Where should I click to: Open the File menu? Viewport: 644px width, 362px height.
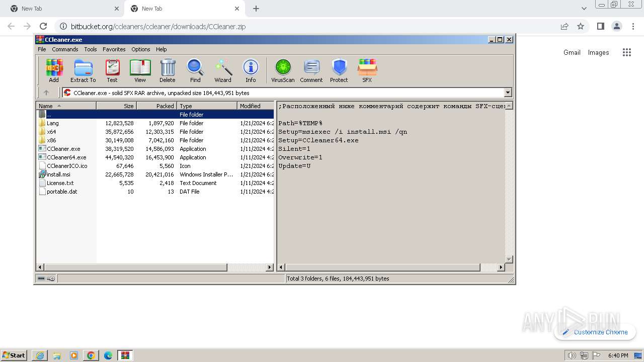tap(42, 49)
